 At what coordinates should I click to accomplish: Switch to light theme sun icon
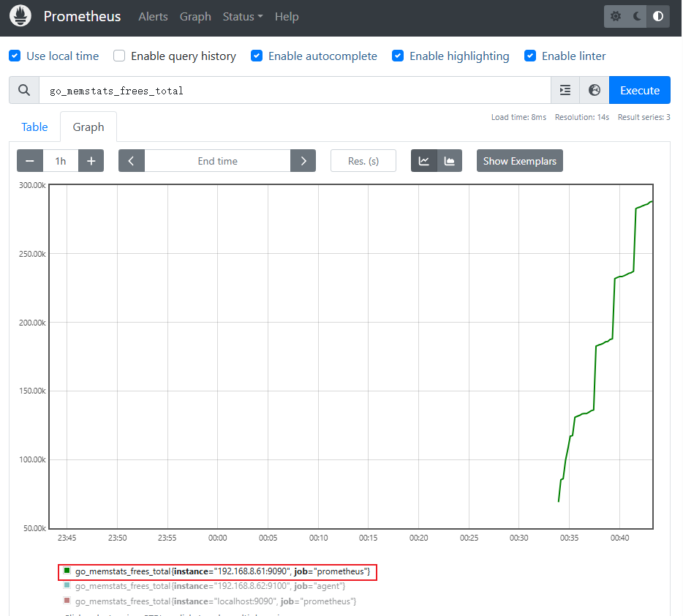(616, 16)
